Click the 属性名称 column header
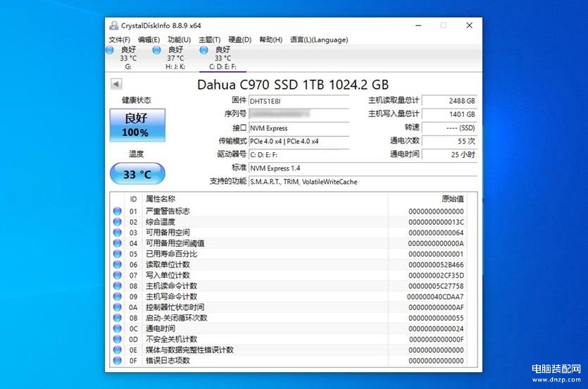The width and height of the screenshot is (588, 389). 161,199
